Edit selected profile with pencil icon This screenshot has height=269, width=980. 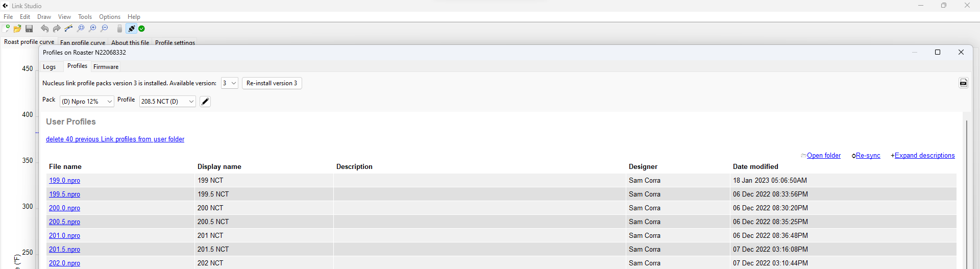click(x=205, y=102)
